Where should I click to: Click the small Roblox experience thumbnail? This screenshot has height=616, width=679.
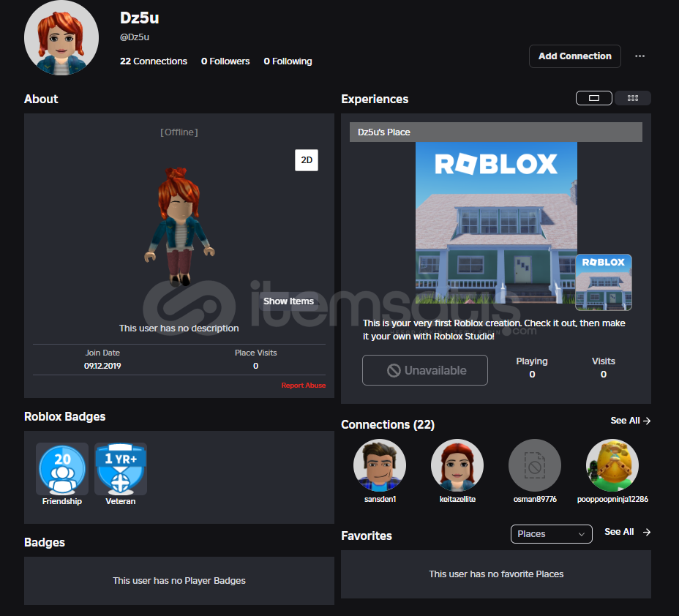603,282
